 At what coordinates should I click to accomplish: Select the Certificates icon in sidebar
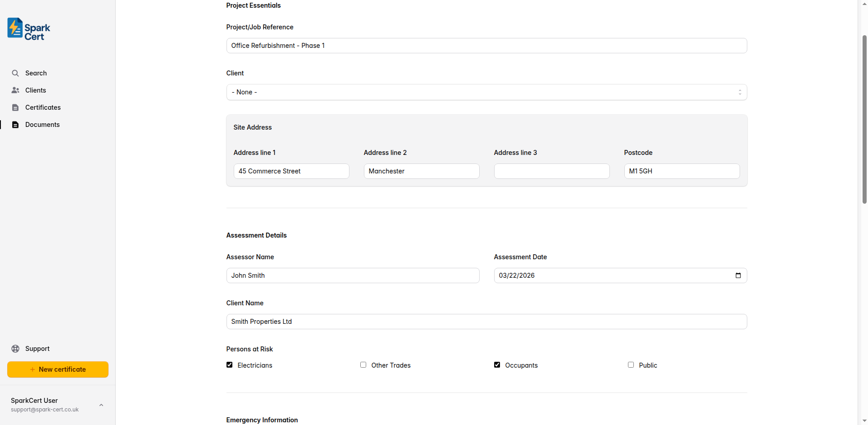15,107
